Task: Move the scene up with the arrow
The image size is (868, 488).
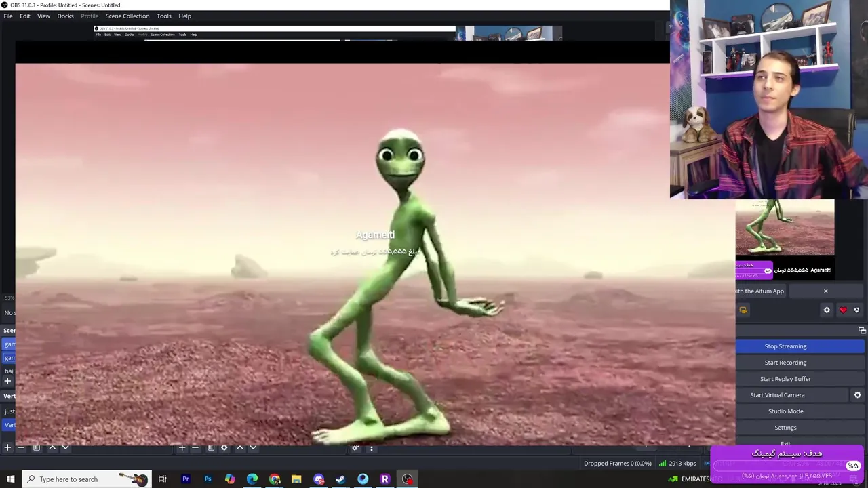Action: [52, 447]
